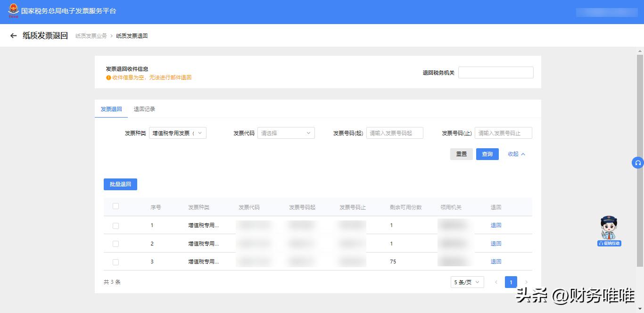
Task: Open the headset customer service icon
Action: pos(638,162)
